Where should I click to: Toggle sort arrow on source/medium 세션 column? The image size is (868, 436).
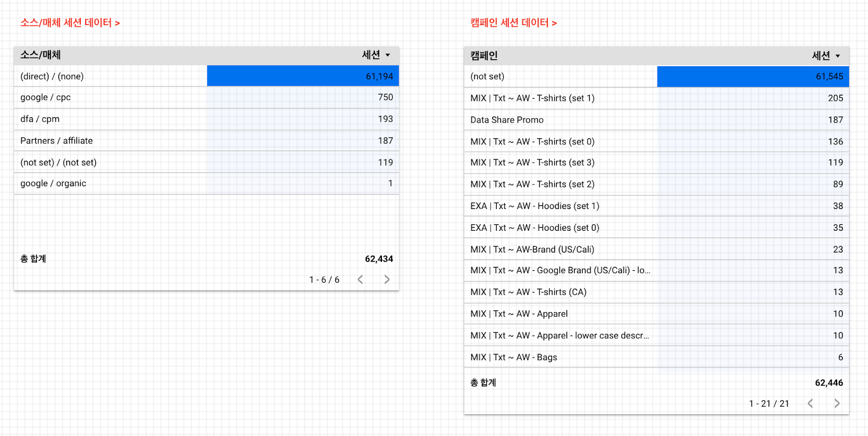388,55
